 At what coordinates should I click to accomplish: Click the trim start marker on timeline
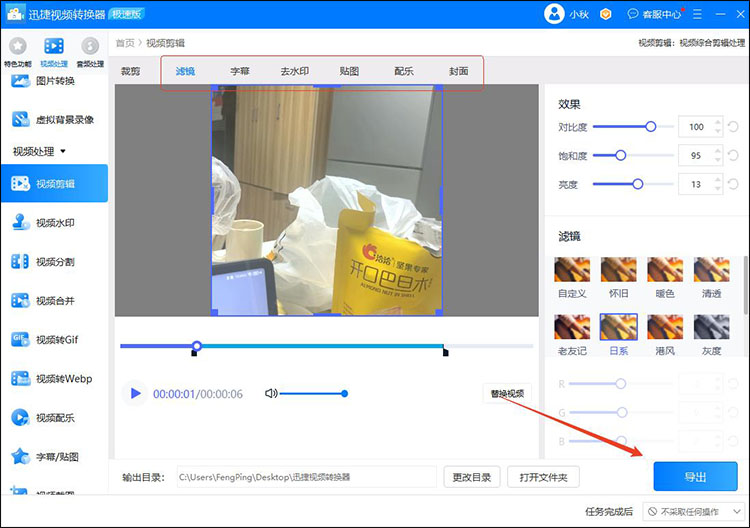(x=194, y=353)
